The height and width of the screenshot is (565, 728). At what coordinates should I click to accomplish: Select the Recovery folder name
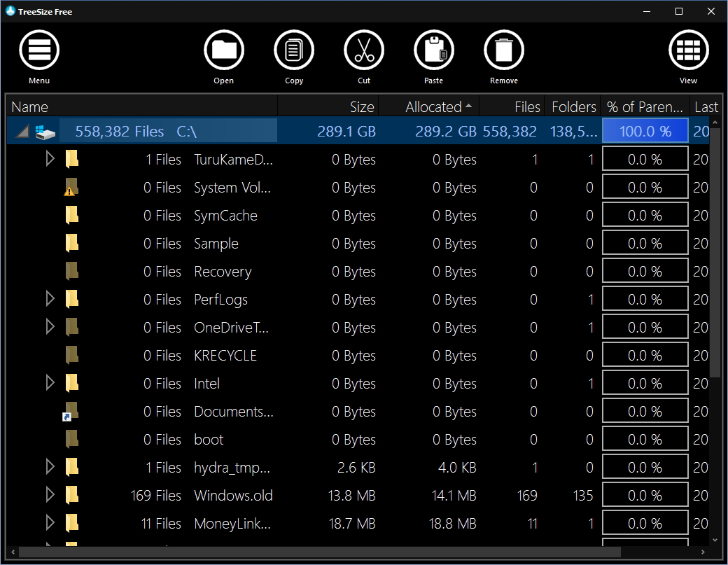pyautogui.click(x=223, y=272)
